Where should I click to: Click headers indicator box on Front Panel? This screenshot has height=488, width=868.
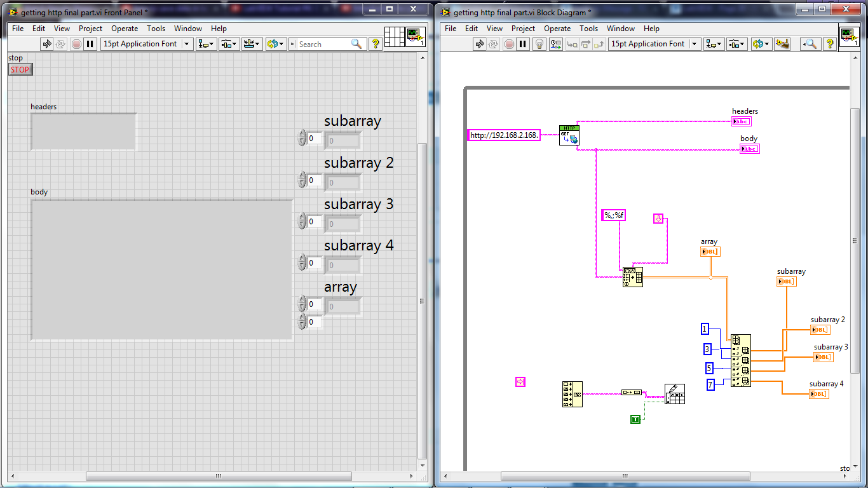(x=83, y=132)
